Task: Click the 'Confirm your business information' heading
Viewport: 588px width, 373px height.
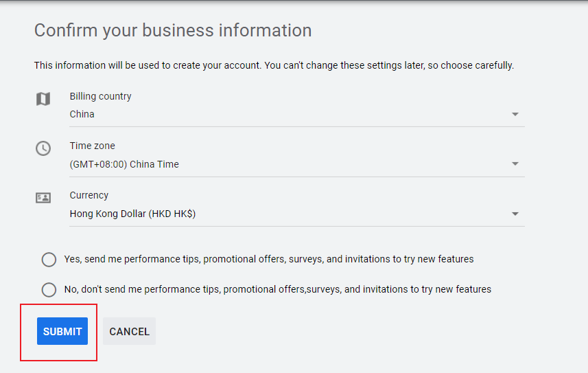Action: pos(173,30)
